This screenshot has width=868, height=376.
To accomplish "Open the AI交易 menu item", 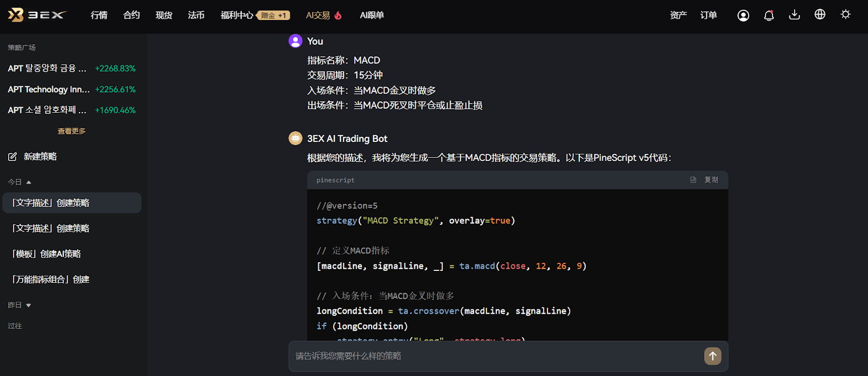I will 323,15.
